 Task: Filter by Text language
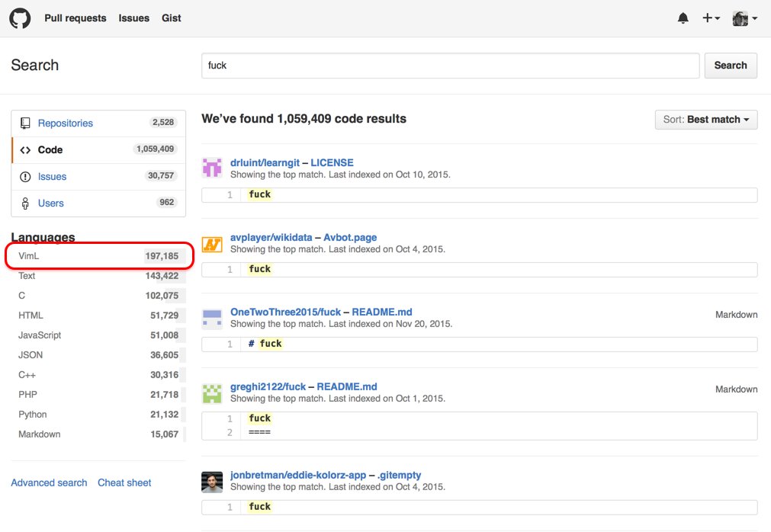(98, 276)
